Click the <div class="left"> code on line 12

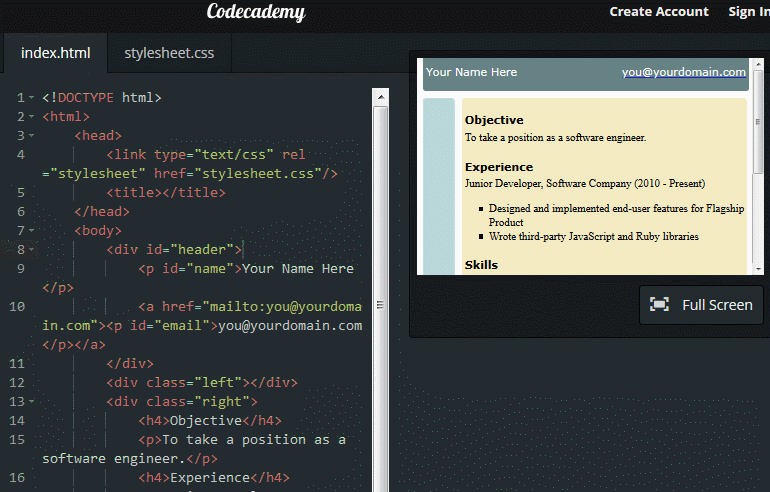click(x=202, y=383)
